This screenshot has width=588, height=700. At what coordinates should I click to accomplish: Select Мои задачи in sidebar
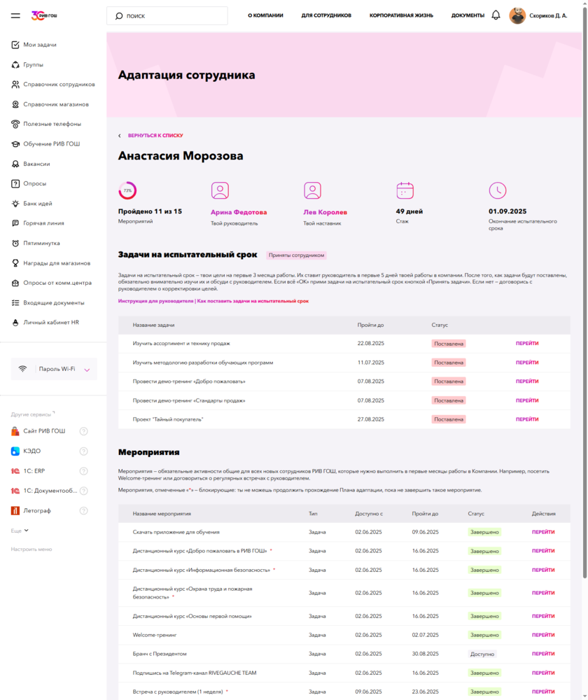40,45
